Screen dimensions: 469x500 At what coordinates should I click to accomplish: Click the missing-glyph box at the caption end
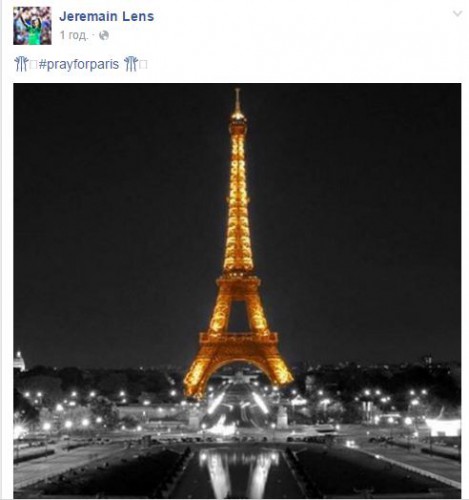click(143, 65)
